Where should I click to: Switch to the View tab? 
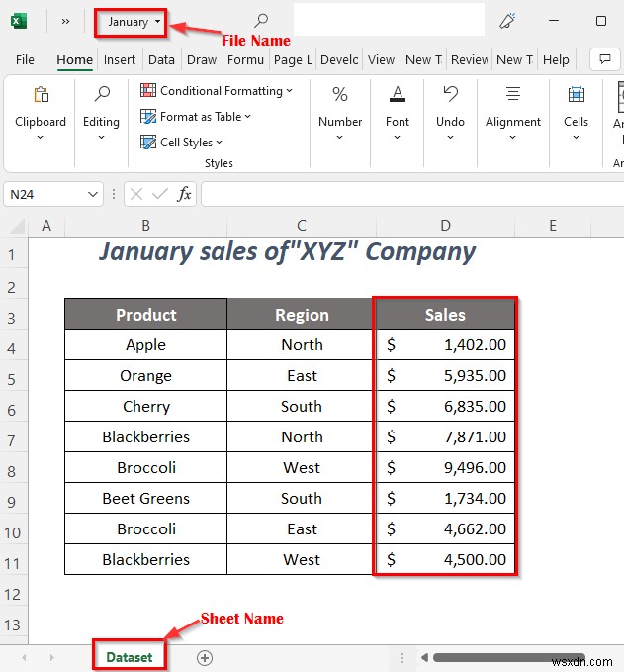click(x=381, y=60)
